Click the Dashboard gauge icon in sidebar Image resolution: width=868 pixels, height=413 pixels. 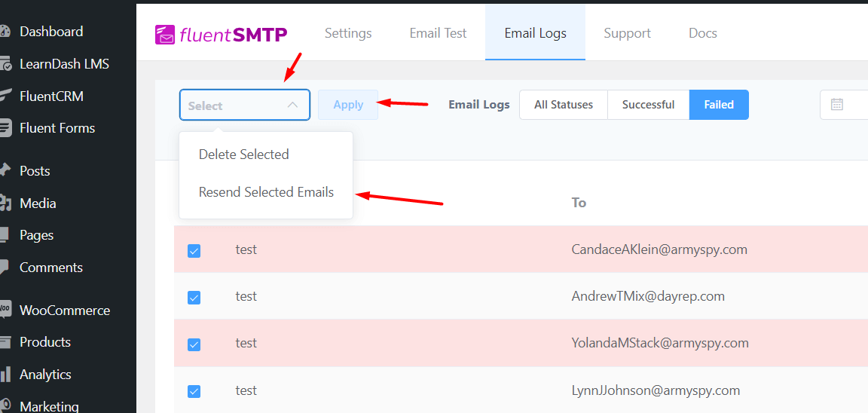(x=5, y=32)
